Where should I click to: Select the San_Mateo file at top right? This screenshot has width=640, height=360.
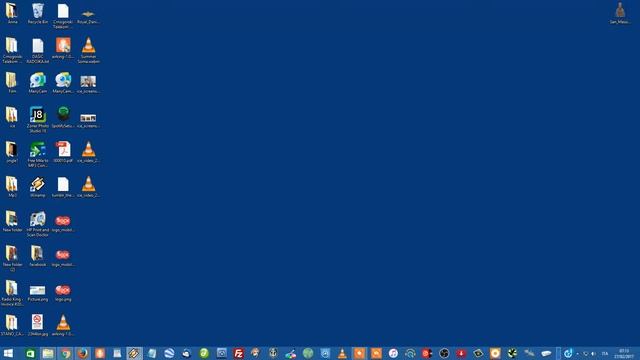coord(620,13)
